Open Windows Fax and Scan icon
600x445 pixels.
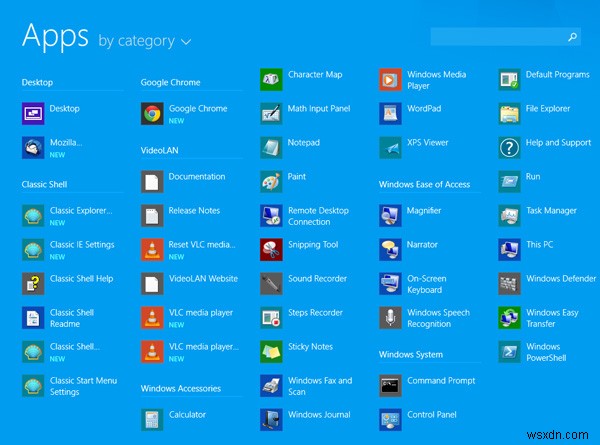(x=271, y=386)
